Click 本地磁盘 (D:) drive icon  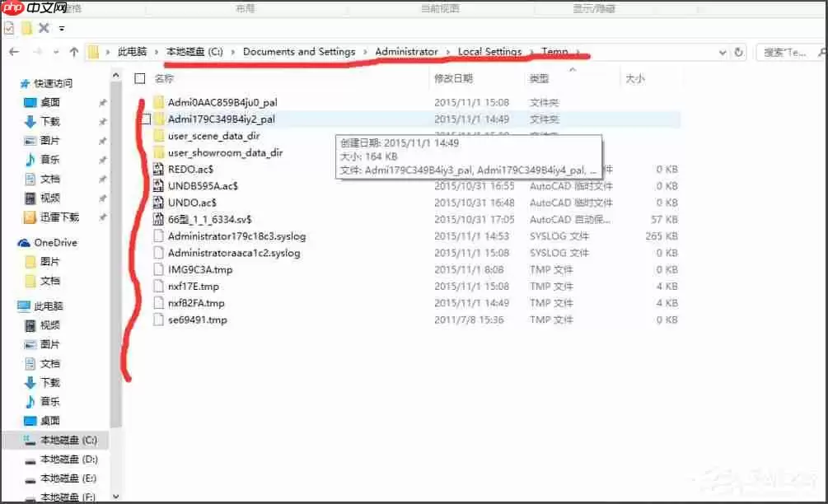coord(30,460)
